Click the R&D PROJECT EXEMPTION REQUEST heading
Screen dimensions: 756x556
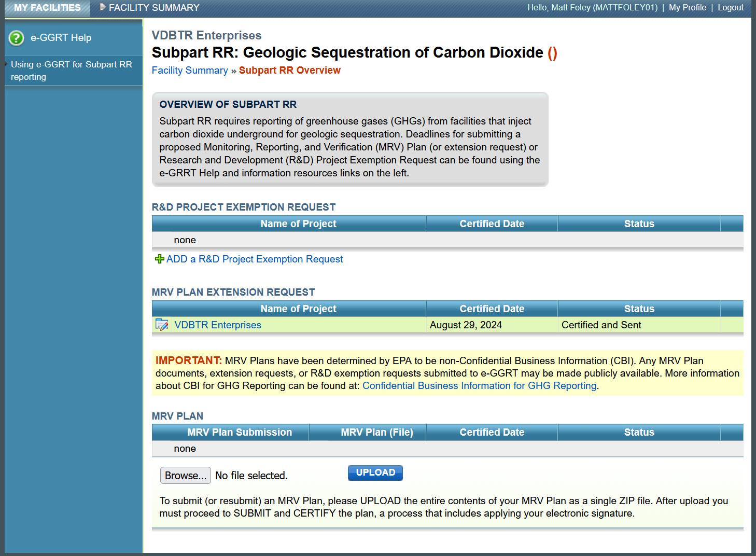click(244, 207)
